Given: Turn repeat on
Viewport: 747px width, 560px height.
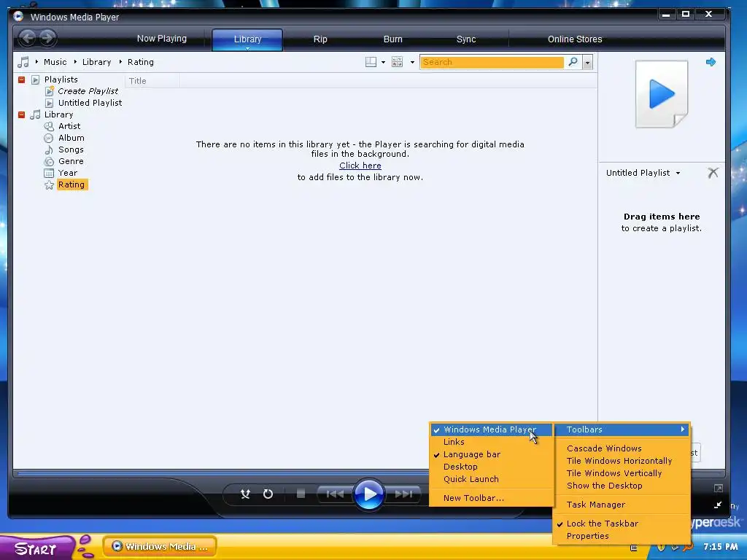Looking at the screenshot, I should tap(268, 494).
